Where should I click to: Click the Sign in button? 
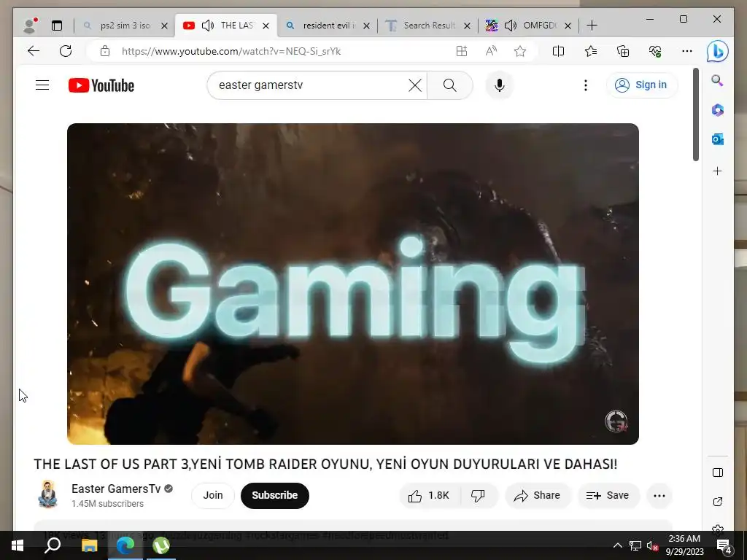[642, 85]
